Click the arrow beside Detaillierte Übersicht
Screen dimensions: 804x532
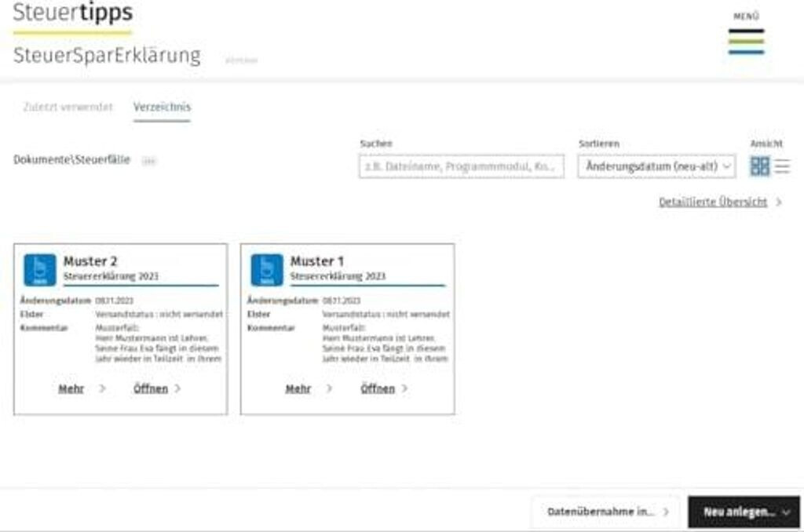click(x=779, y=202)
